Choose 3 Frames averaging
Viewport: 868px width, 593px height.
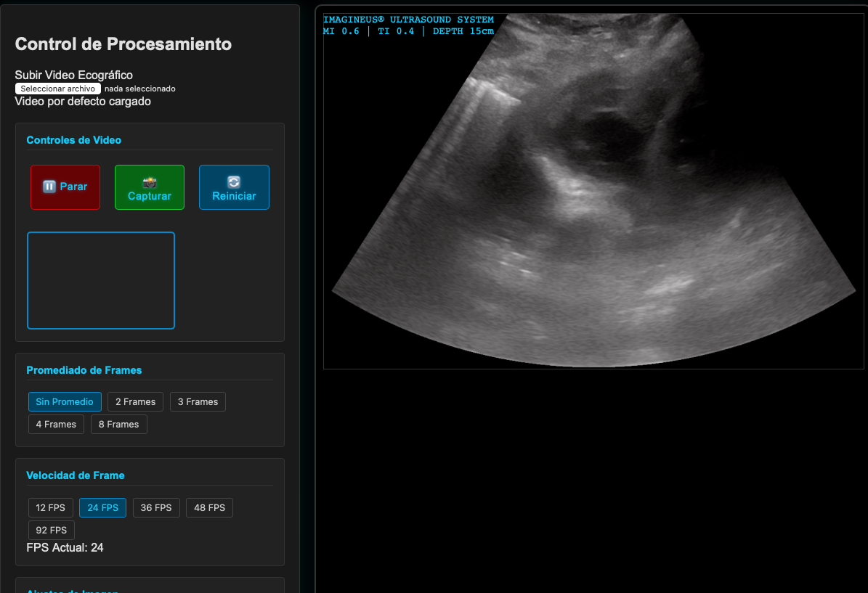[x=198, y=402]
